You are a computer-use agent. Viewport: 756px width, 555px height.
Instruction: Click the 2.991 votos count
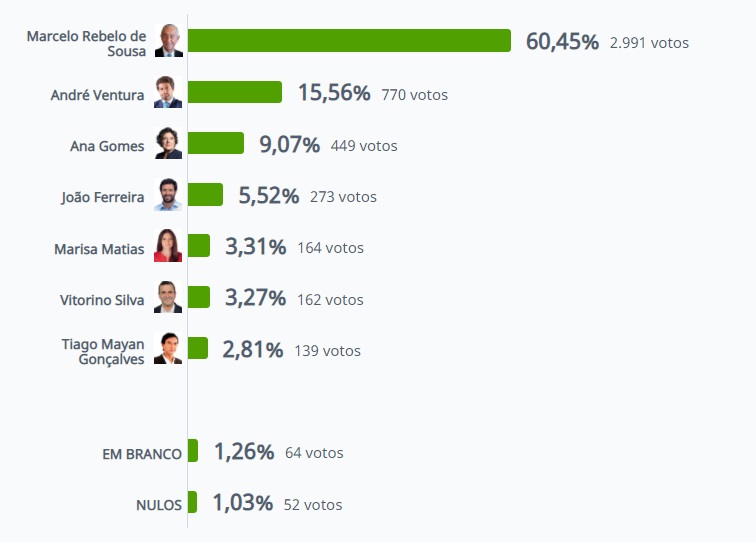[648, 43]
